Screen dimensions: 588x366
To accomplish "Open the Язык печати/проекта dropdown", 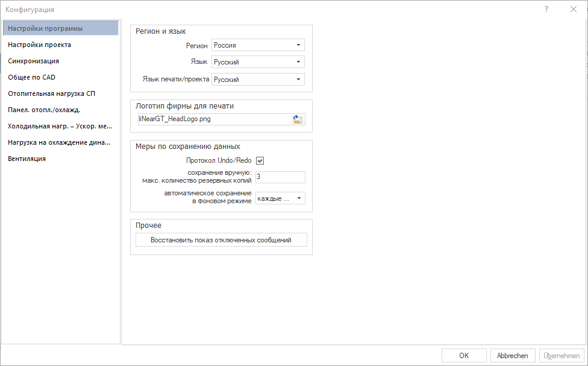I will [258, 79].
